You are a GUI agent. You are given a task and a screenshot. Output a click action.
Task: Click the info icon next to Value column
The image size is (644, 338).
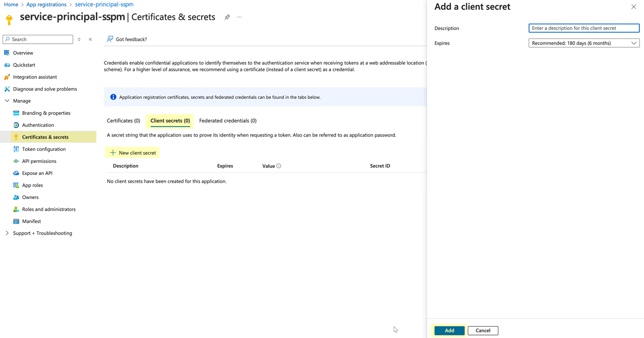coord(279,166)
